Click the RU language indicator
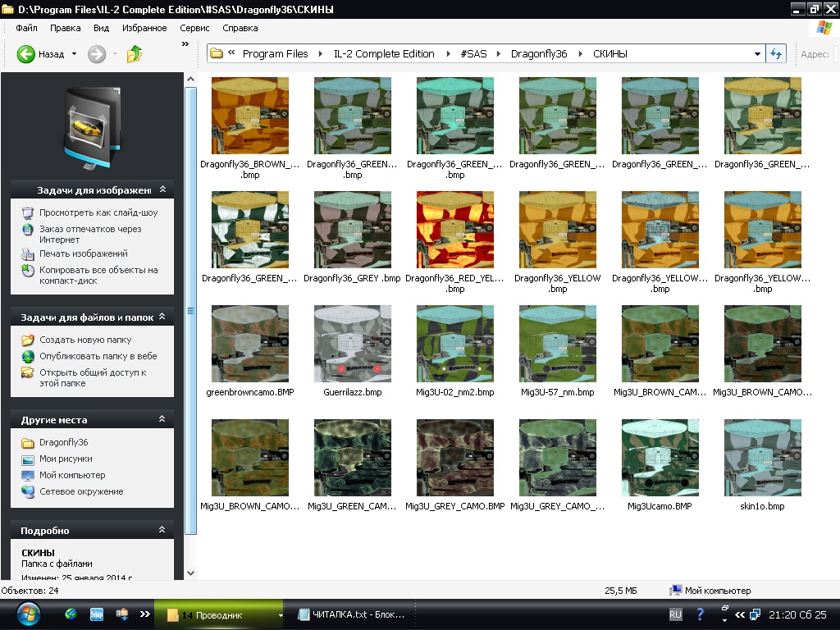Viewport: 840px width, 630px height. (676, 614)
